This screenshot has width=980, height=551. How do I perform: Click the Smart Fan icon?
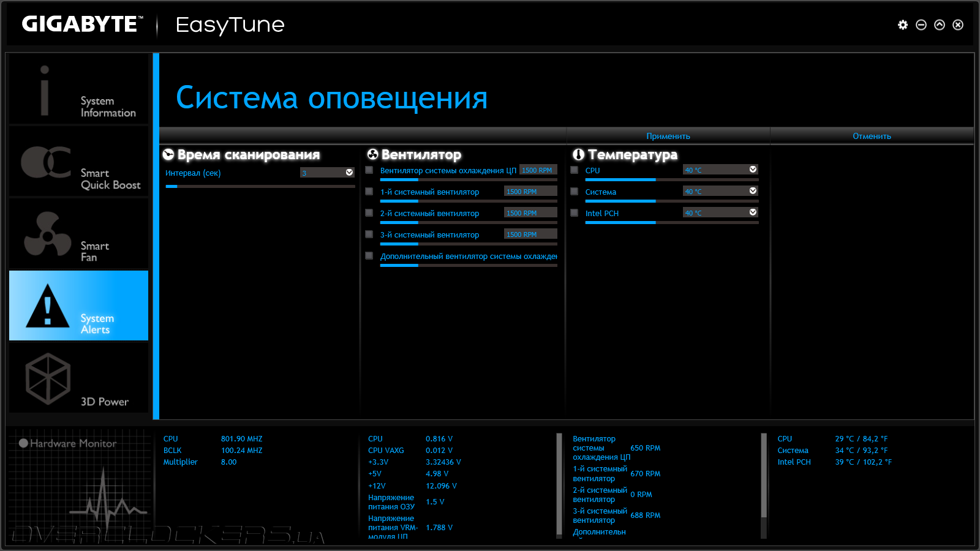pyautogui.click(x=47, y=234)
